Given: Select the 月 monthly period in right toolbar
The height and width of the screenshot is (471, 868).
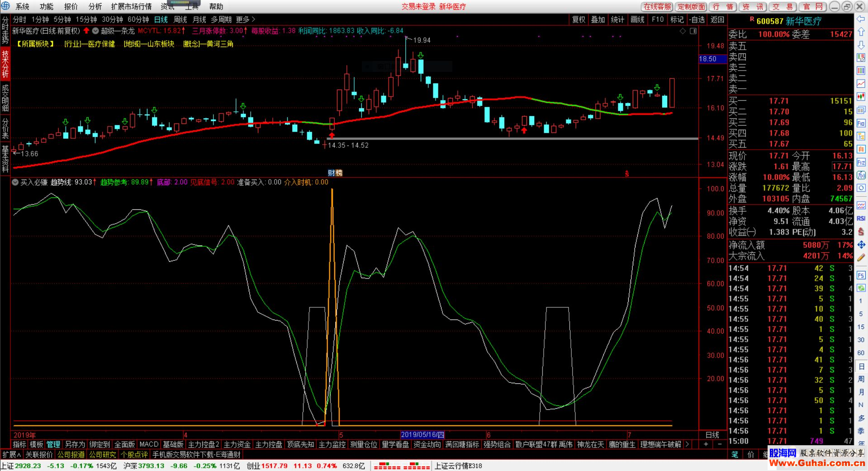Looking at the screenshot, I should pyautogui.click(x=861, y=392).
